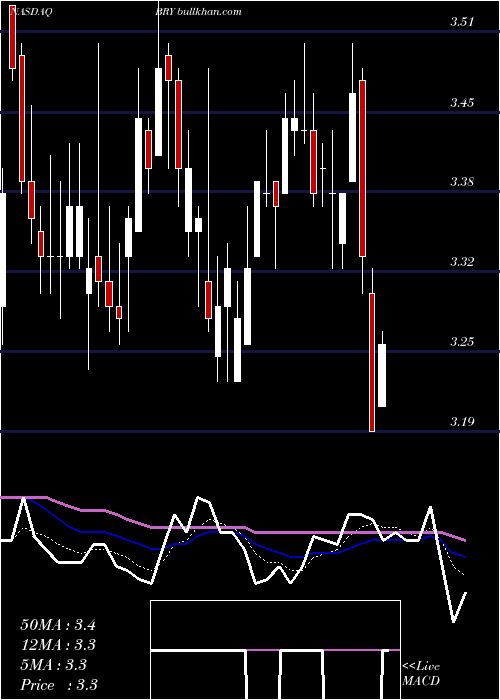Click the MACD histogram box
This screenshot has height=700, width=500.
tap(275, 650)
